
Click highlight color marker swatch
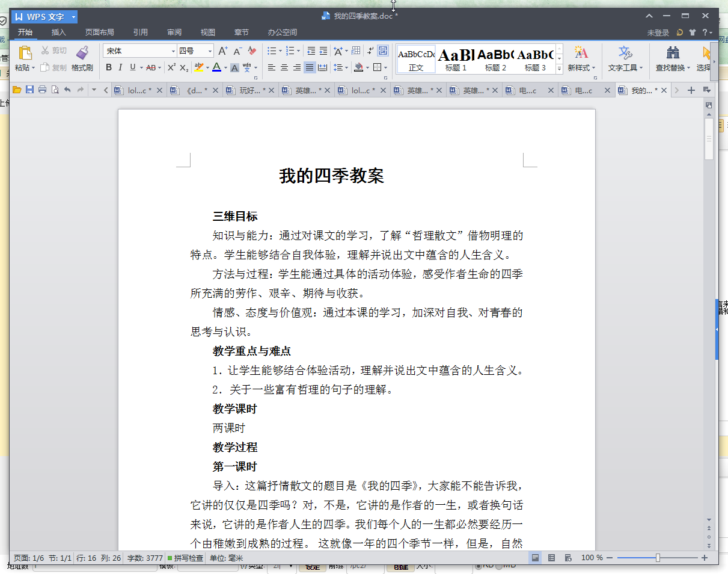point(199,67)
